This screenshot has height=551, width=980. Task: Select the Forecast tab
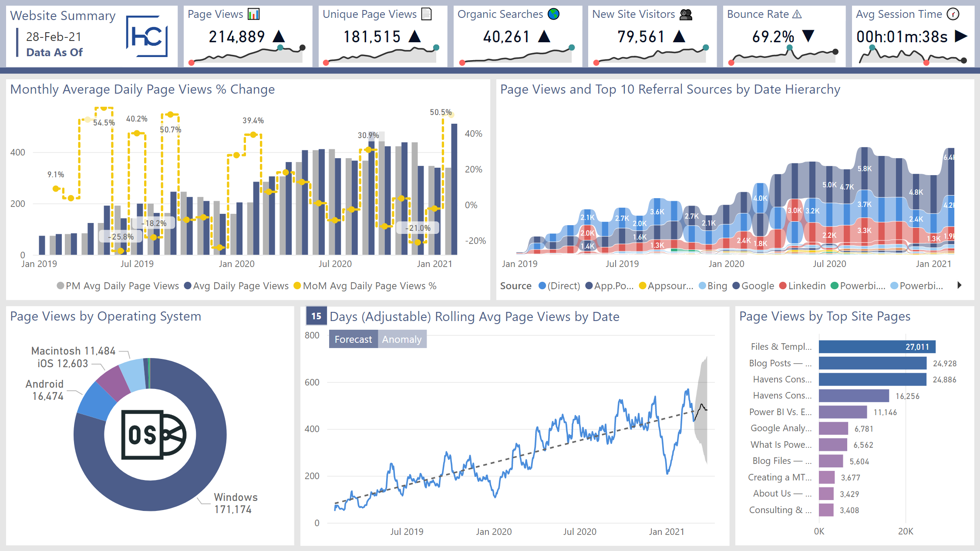[353, 339]
